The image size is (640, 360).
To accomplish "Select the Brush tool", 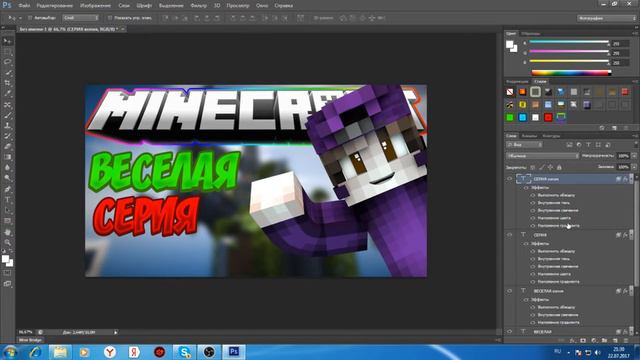I will coord(7,116).
